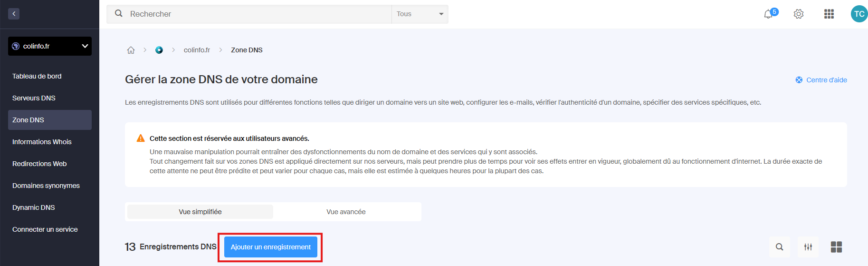
Task: Go to home via breadcrumb house icon
Action: click(x=131, y=50)
